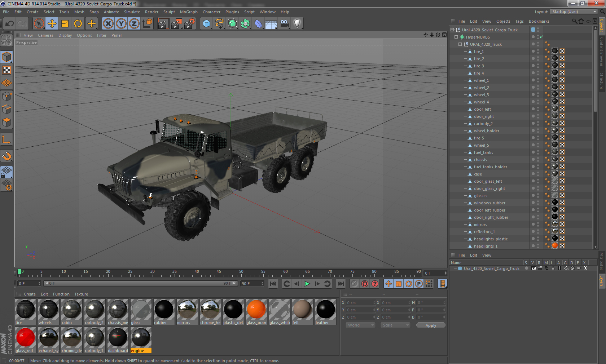Collapse the HyperNURBS tree node
Image resolution: width=606 pixels, height=364 pixels.
[x=456, y=37]
